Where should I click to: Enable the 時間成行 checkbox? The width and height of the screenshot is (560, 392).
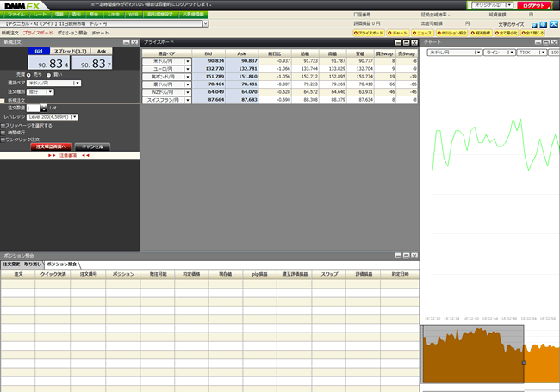click(3, 133)
